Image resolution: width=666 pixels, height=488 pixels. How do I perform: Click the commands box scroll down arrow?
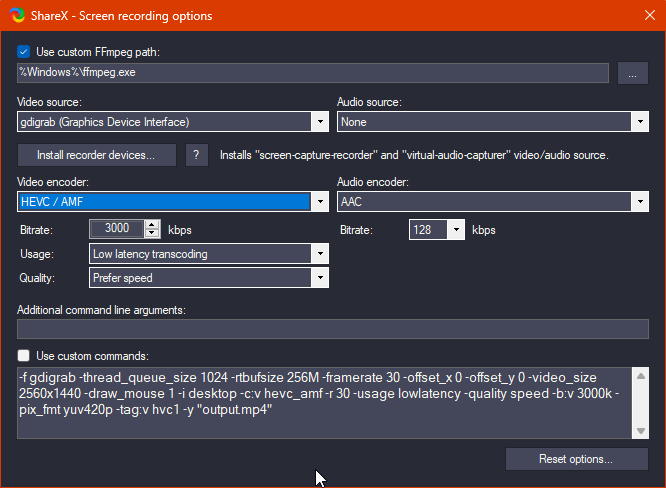[x=641, y=431]
